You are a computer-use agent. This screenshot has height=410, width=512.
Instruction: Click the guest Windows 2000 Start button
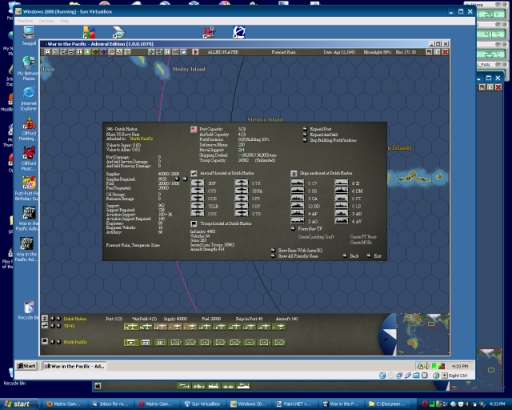[x=26, y=366]
